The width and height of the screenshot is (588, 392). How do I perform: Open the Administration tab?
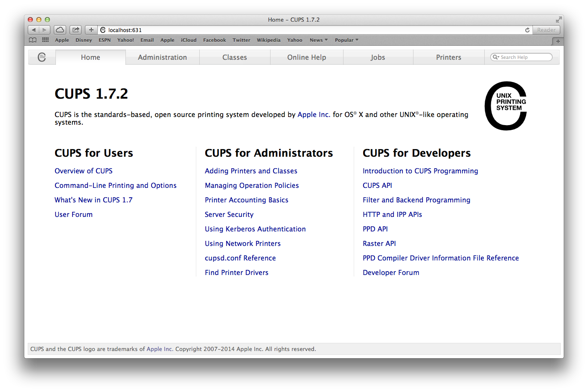point(163,57)
